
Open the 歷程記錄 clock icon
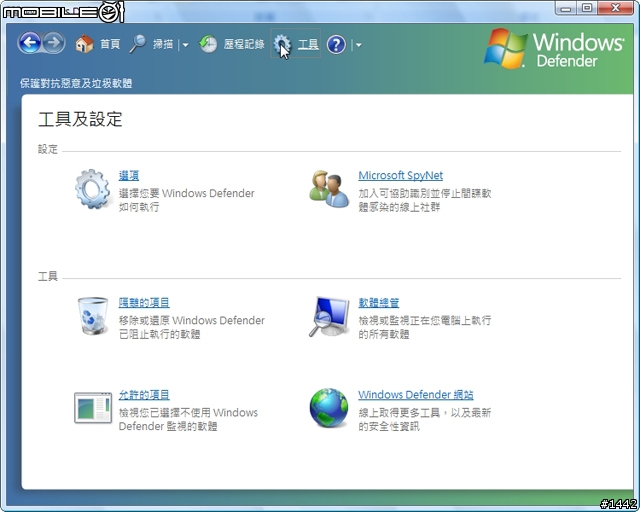[x=208, y=44]
